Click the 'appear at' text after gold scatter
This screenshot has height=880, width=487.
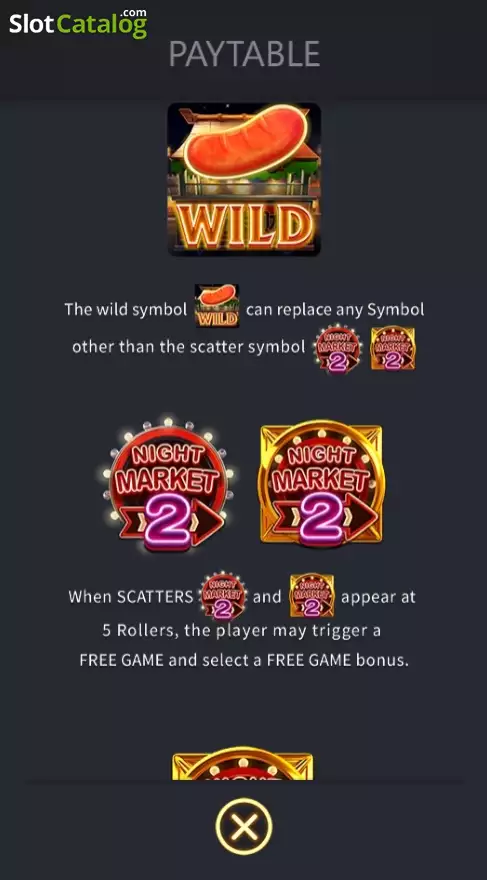(x=378, y=597)
